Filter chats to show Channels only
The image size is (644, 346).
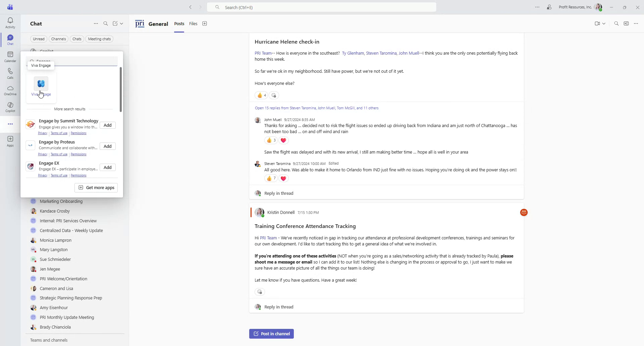tap(58, 39)
